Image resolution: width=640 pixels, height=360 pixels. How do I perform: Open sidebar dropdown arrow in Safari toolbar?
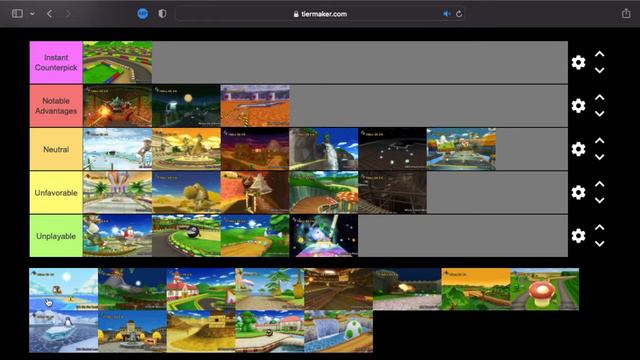[32, 14]
